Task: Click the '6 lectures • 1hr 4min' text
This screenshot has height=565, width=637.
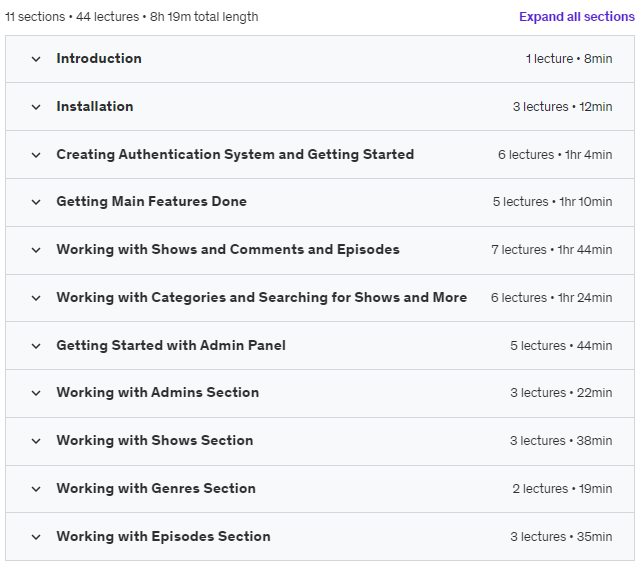Action: tap(555, 155)
